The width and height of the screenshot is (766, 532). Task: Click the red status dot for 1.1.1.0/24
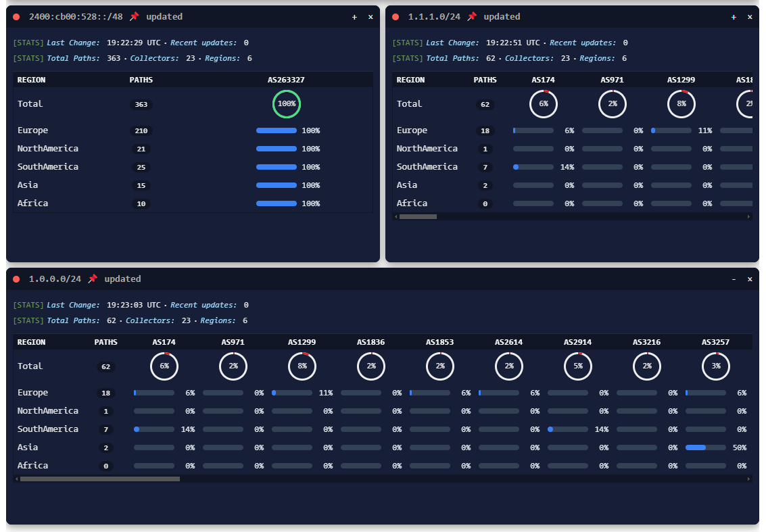pyautogui.click(x=396, y=17)
